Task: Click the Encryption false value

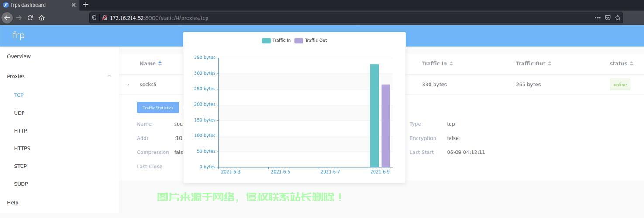Action: pos(453,138)
